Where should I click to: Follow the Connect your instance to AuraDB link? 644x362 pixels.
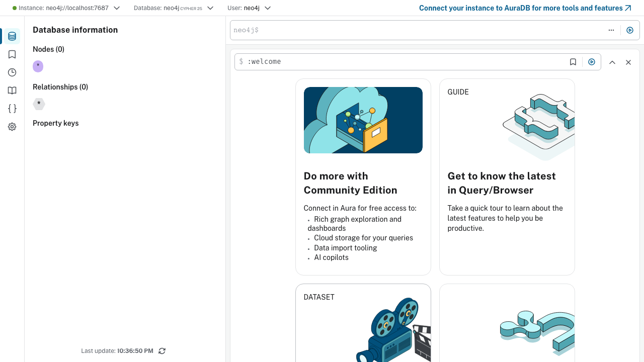pyautogui.click(x=525, y=8)
